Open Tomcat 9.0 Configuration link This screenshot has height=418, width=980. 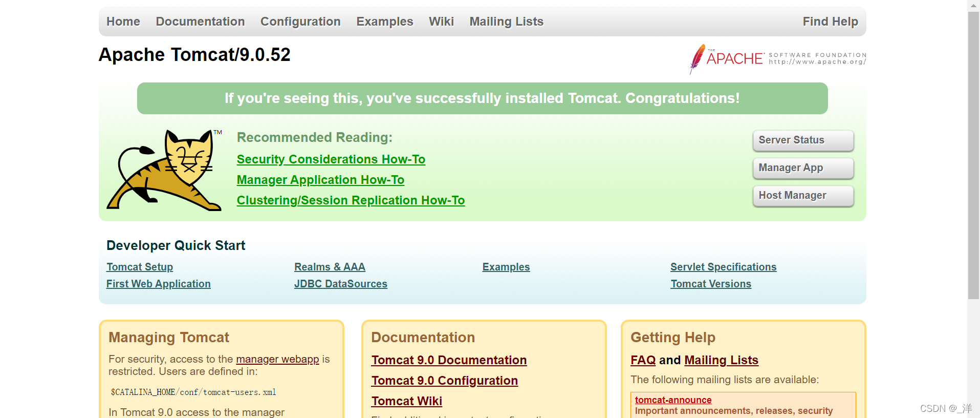(x=445, y=381)
